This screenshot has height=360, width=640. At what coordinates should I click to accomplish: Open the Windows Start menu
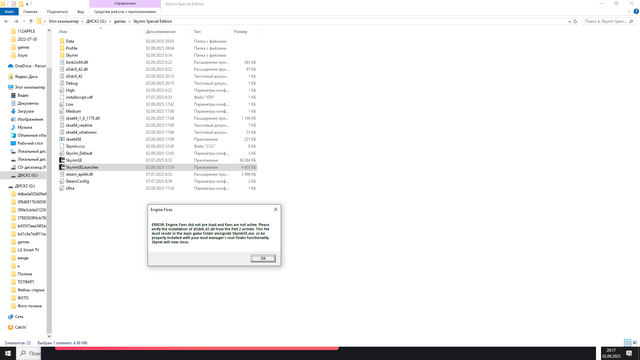coord(8,353)
